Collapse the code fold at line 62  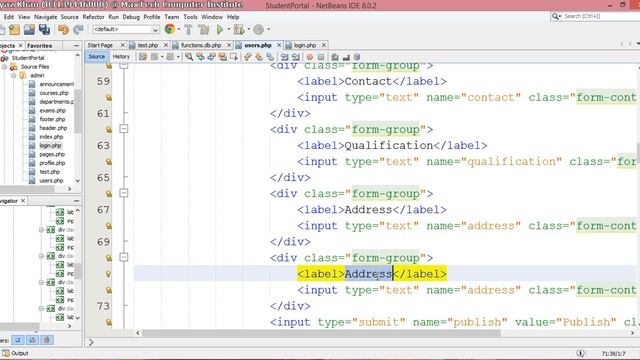[124, 129]
